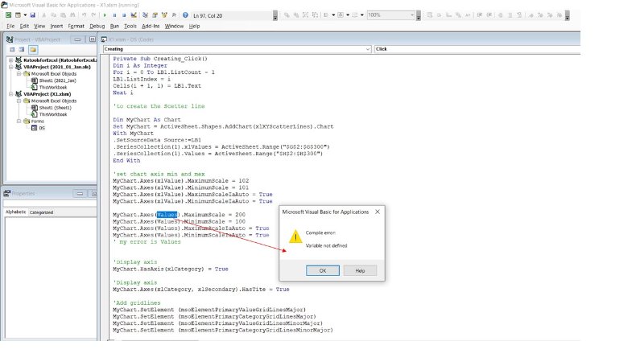Collapse the VBAProject (X1.xlsm) tree node
Screen dimensions: 644x362
click(9, 93)
